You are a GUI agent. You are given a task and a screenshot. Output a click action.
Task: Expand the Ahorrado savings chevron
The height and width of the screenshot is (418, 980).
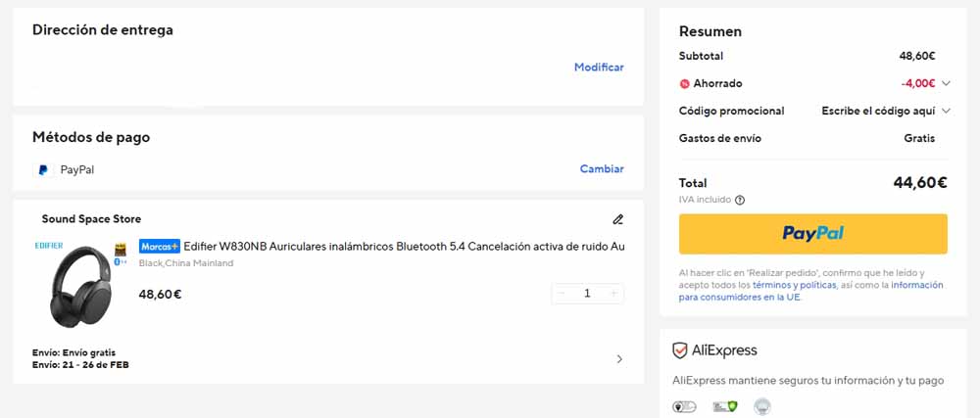[x=946, y=83]
